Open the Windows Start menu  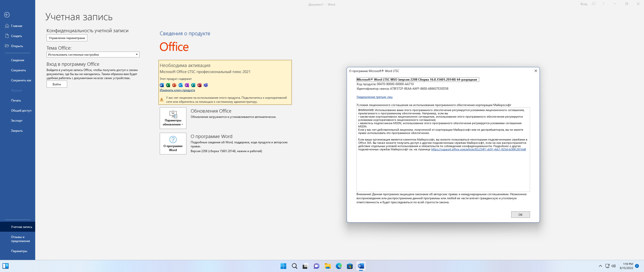284,266
